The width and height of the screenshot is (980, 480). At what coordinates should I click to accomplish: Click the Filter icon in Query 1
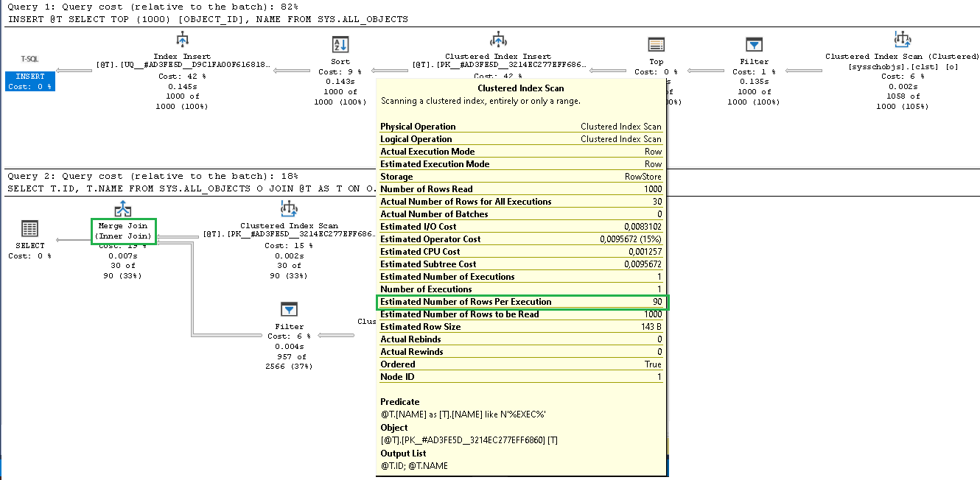pyautogui.click(x=754, y=46)
